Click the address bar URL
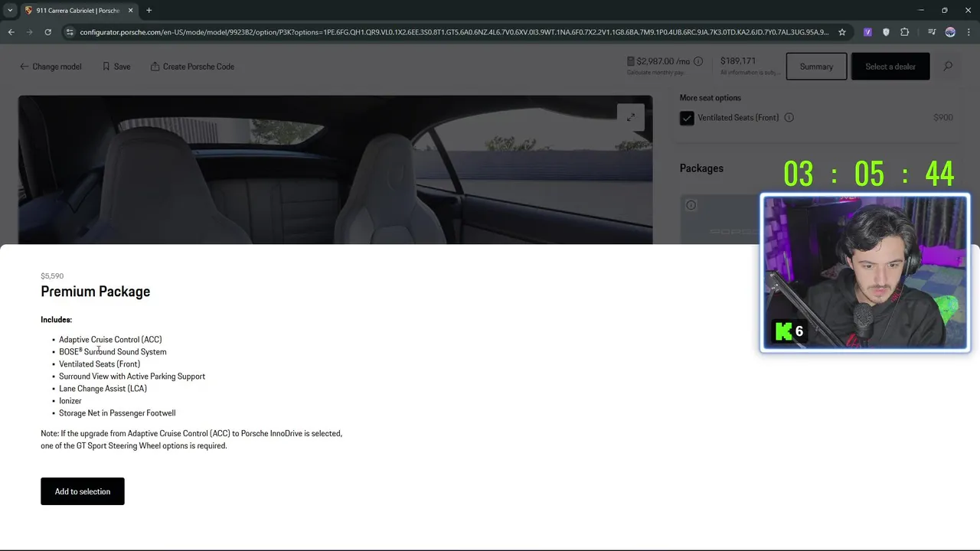Image resolution: width=980 pixels, height=551 pixels. (454, 32)
